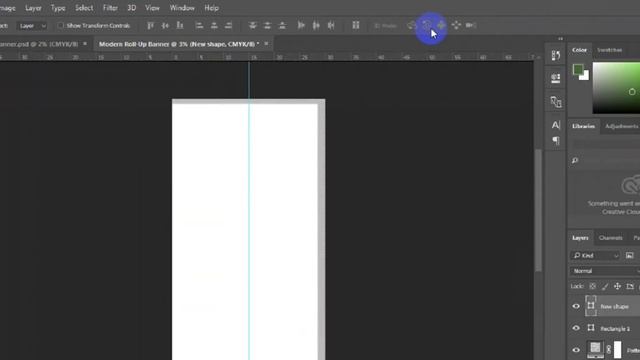Image resolution: width=640 pixels, height=360 pixels.
Task: Open the Character panel icon
Action: pos(556,124)
